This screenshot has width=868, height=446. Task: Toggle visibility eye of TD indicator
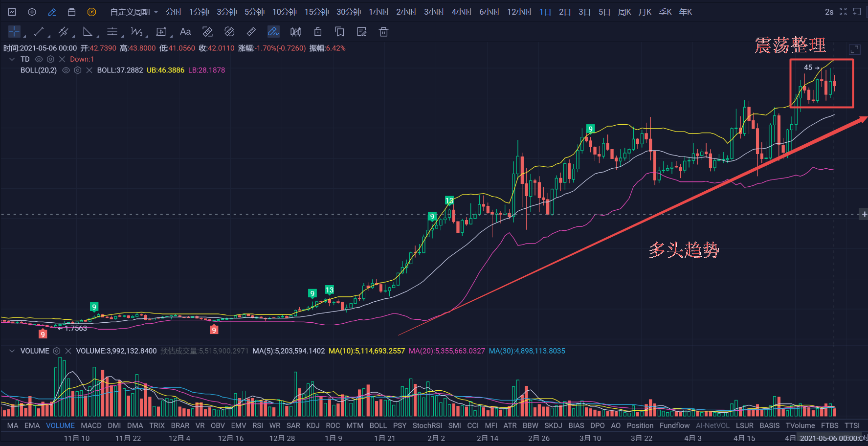39,59
